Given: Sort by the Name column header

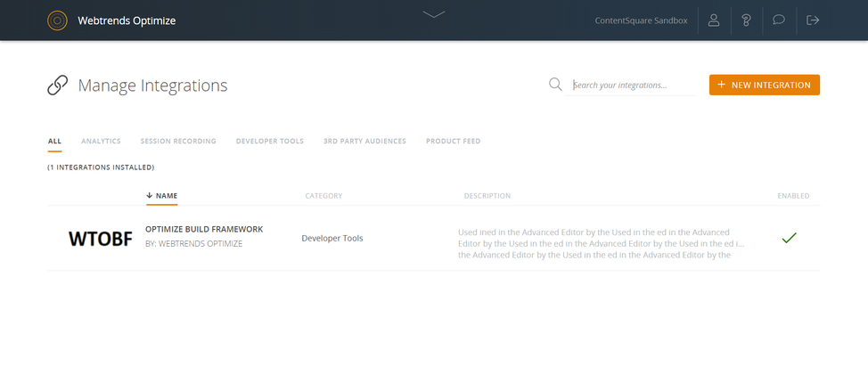Looking at the screenshot, I should tap(161, 196).
